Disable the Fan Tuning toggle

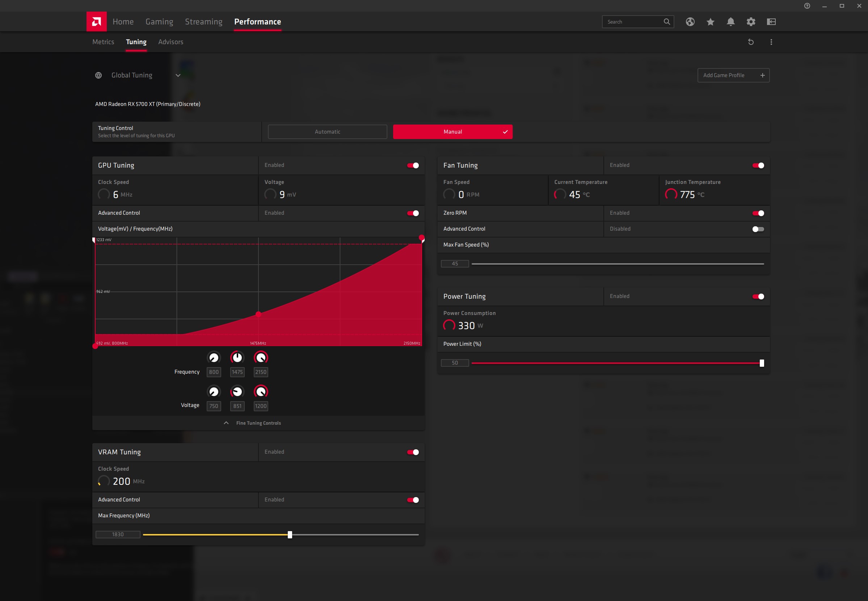pyautogui.click(x=758, y=165)
